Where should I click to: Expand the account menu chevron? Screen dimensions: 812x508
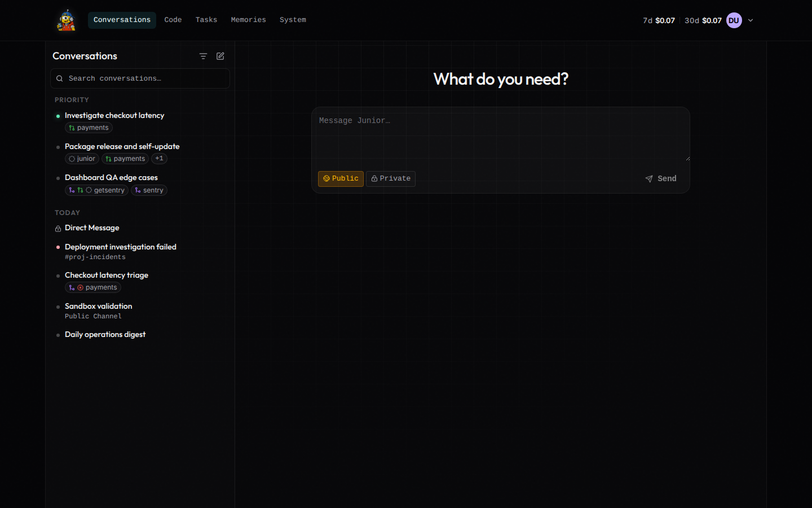point(751,20)
